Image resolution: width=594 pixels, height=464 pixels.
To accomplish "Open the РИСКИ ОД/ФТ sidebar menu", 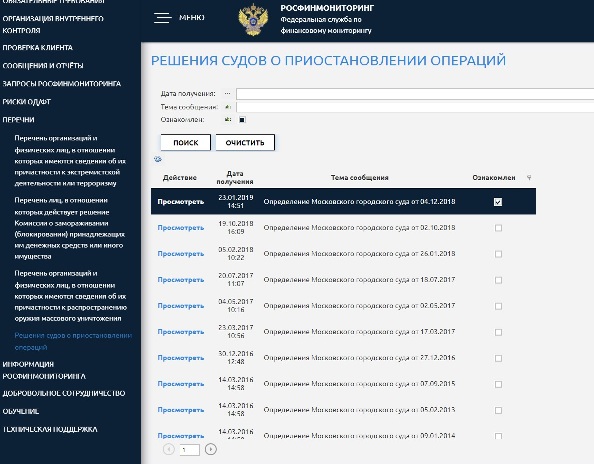I will 27,102.
